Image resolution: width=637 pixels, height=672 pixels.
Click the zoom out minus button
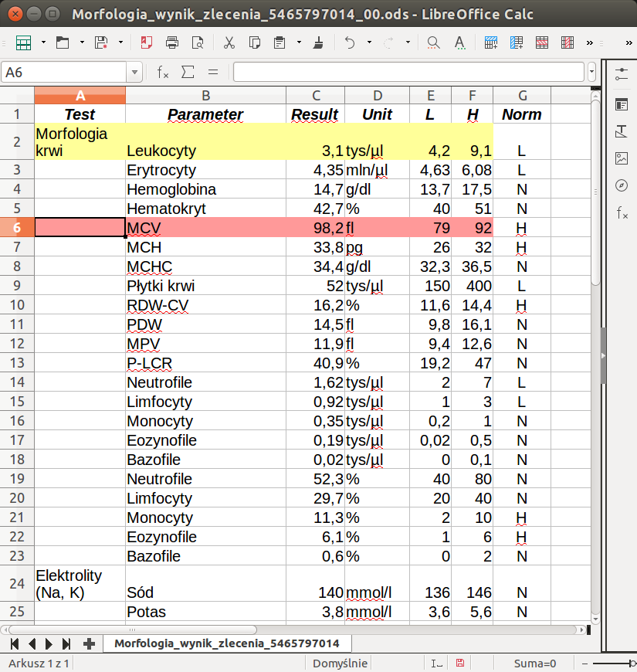coord(584,663)
